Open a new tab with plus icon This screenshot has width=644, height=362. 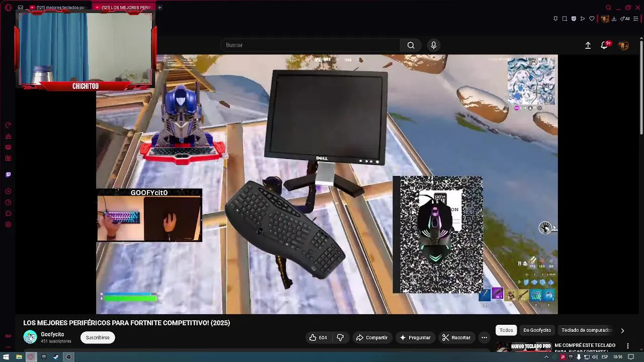coord(159,8)
